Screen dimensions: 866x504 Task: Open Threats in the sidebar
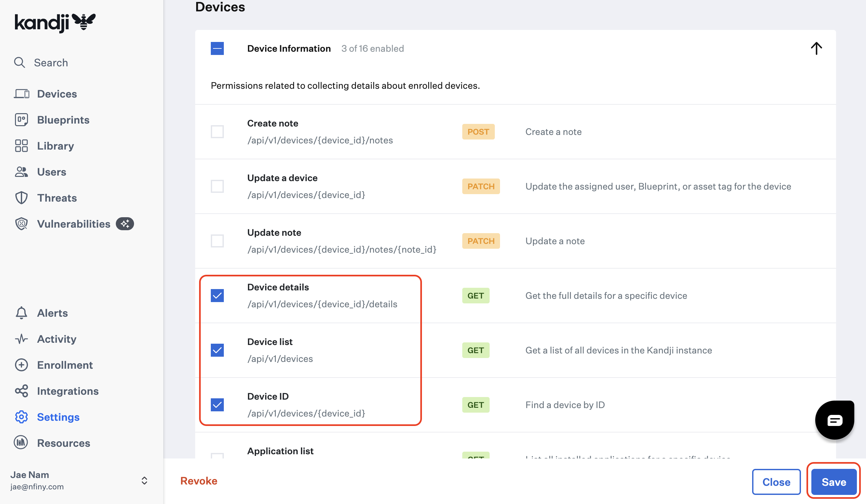pos(57,198)
